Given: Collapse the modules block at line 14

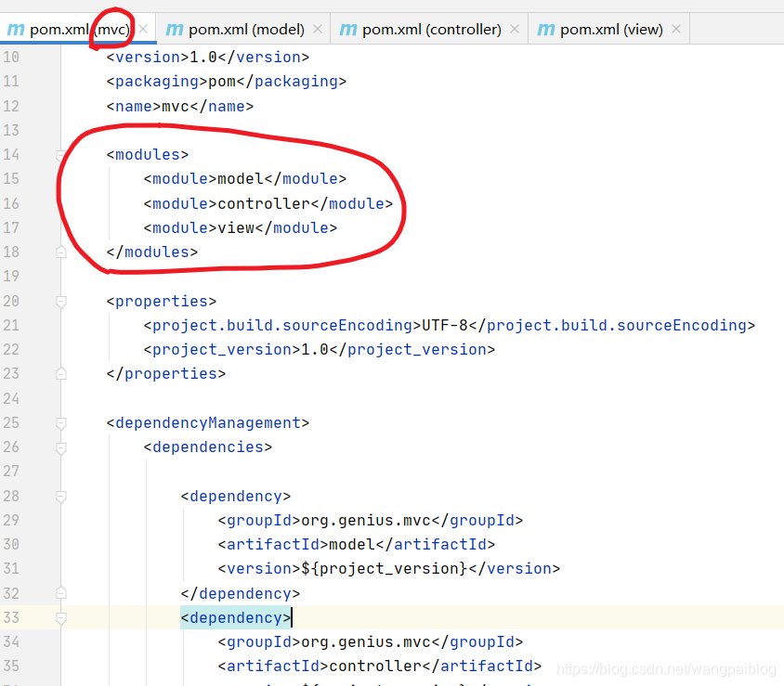Looking at the screenshot, I should point(61,155).
